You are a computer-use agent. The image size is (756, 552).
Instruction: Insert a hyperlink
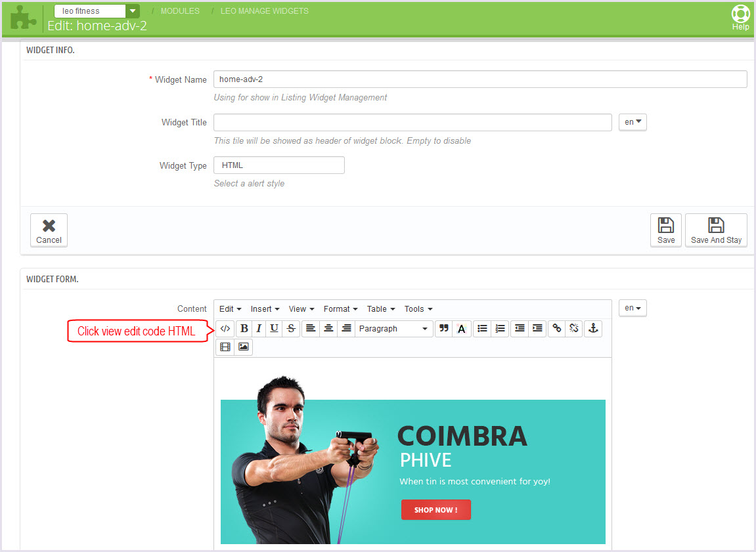pyautogui.click(x=557, y=328)
